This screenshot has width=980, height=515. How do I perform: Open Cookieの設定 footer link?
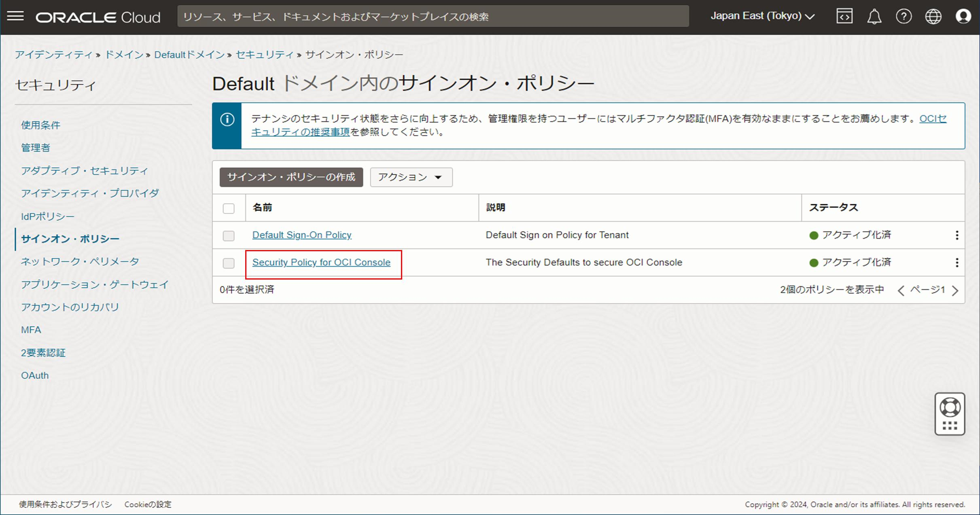pos(148,504)
